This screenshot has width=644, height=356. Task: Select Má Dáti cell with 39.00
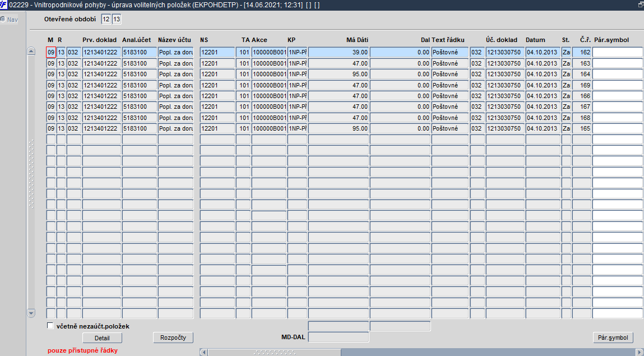point(339,52)
